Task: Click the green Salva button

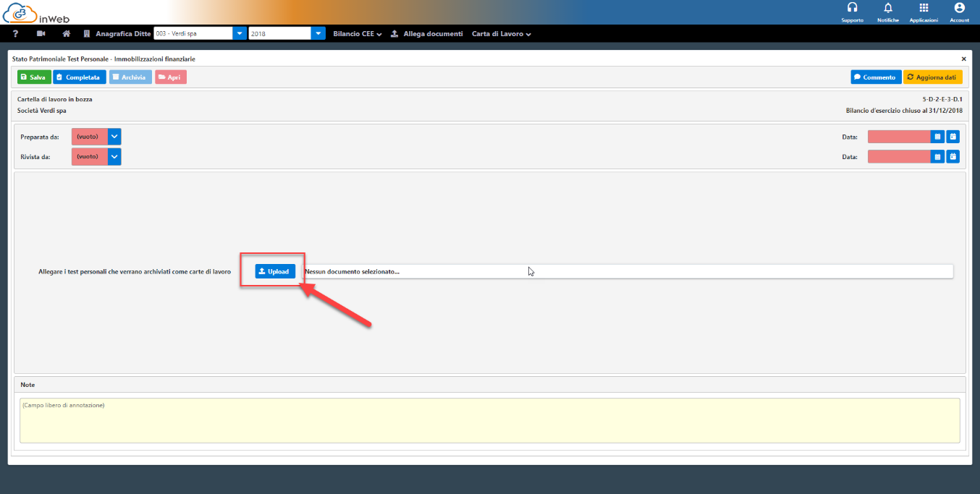Action: point(34,77)
